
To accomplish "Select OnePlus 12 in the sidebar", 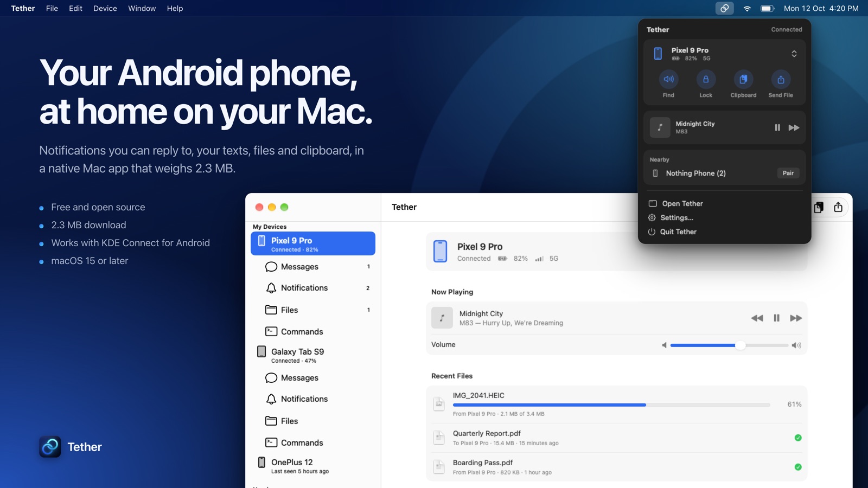I will [x=313, y=466].
